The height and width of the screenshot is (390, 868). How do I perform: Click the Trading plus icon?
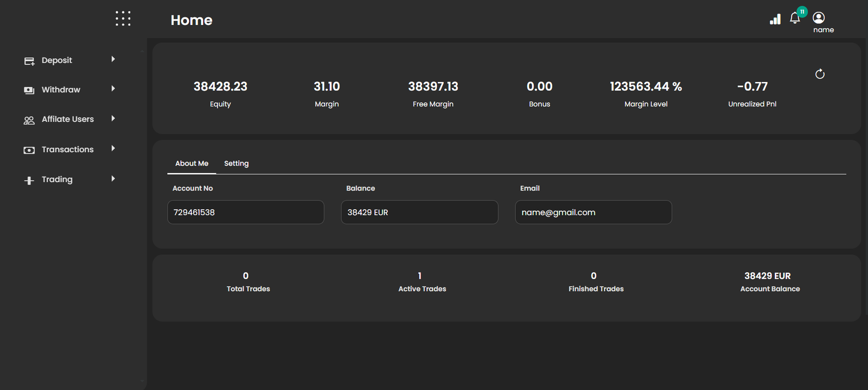[29, 180]
